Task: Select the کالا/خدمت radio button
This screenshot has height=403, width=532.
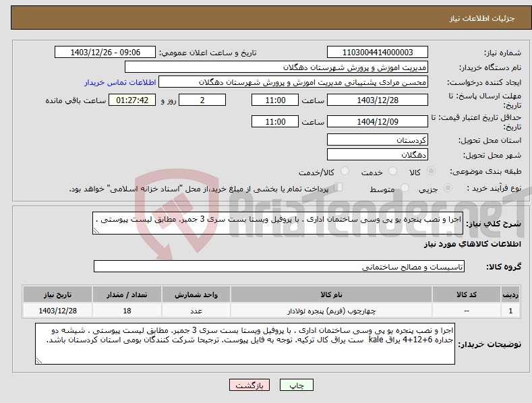Action: (x=345, y=171)
